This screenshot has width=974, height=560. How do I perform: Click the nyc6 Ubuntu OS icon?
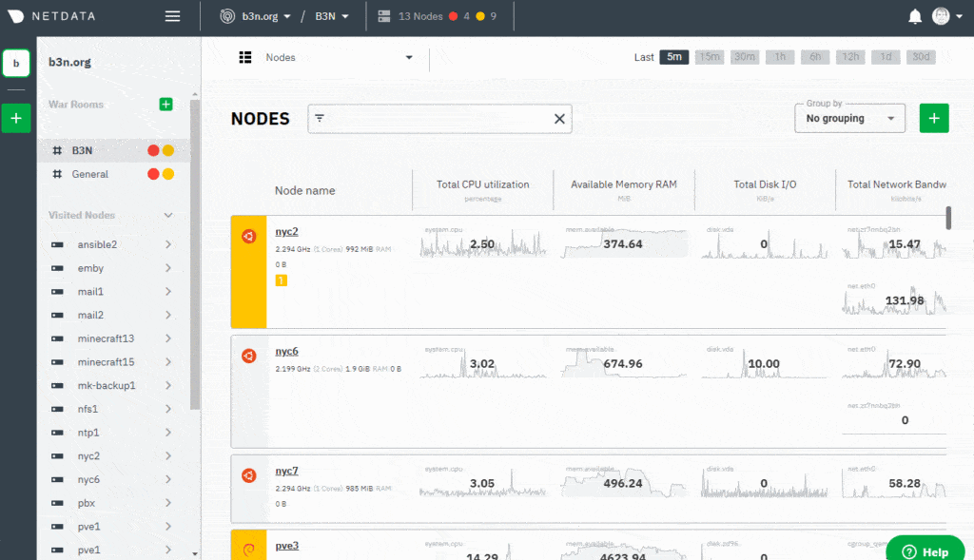click(249, 356)
